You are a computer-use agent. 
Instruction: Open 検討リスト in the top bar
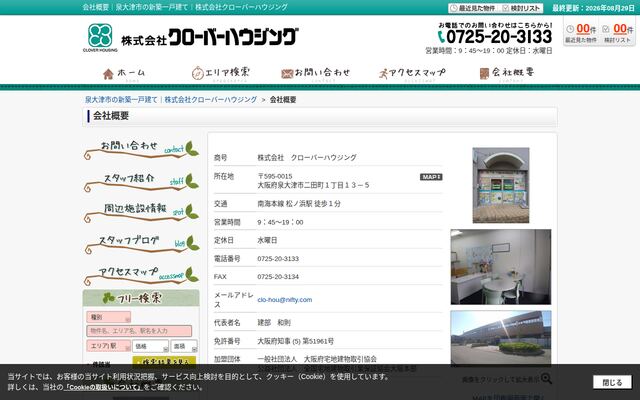tap(521, 8)
